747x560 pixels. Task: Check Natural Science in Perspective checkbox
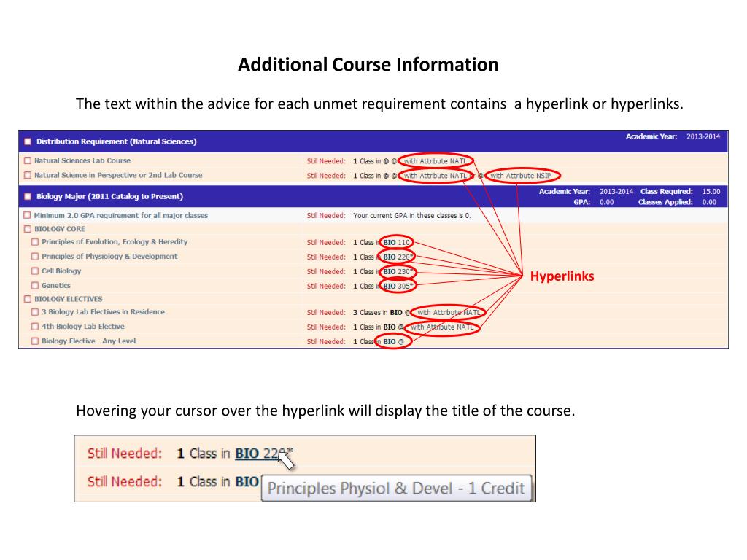pos(28,175)
